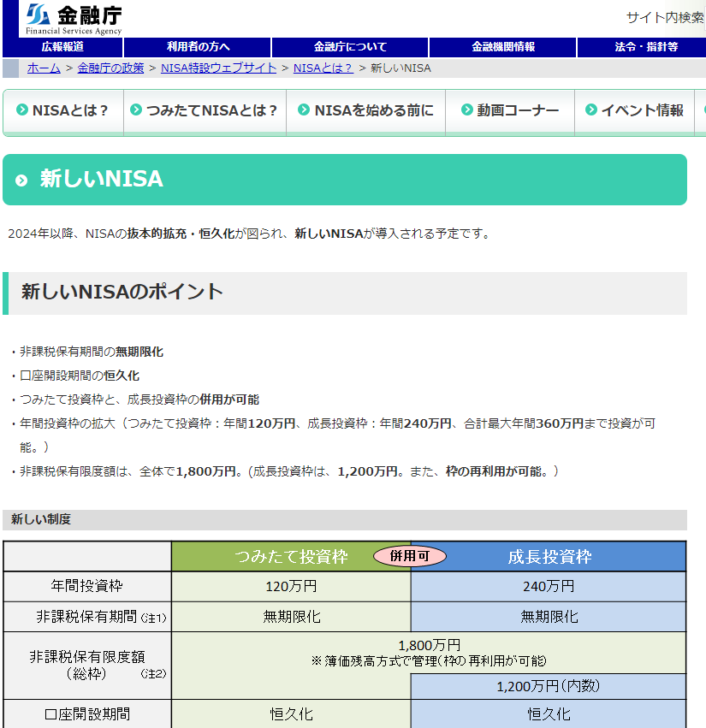Image resolution: width=706 pixels, height=728 pixels.
Task: Click the 新しいNISAのポイント heading
Action: click(x=122, y=292)
